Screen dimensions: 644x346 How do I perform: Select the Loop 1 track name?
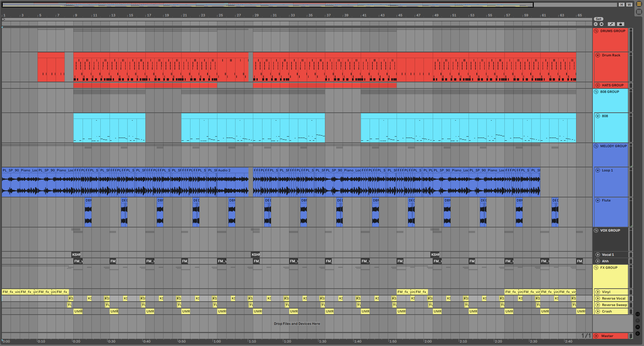point(607,170)
